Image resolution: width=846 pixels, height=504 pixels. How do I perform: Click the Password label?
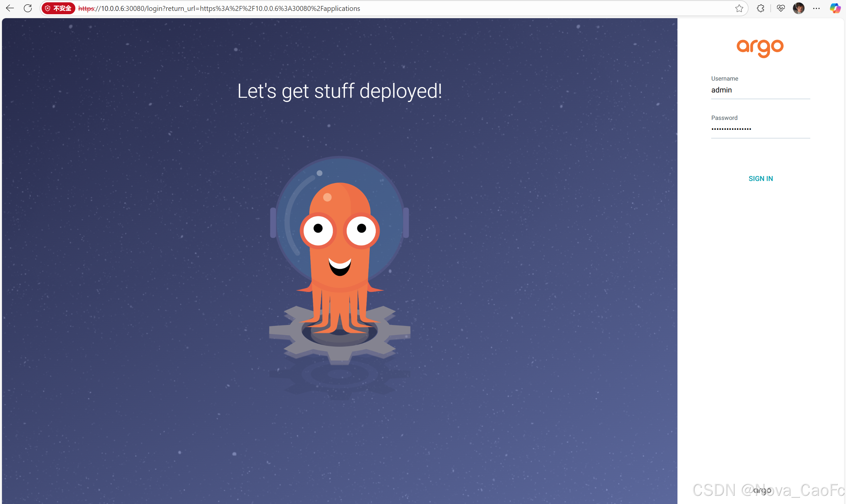[x=724, y=118]
